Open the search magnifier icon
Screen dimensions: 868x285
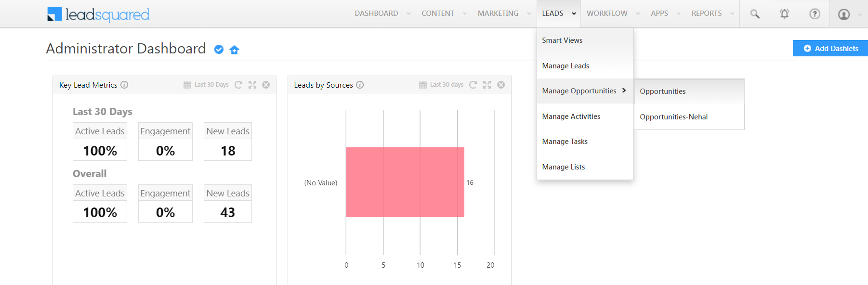755,14
